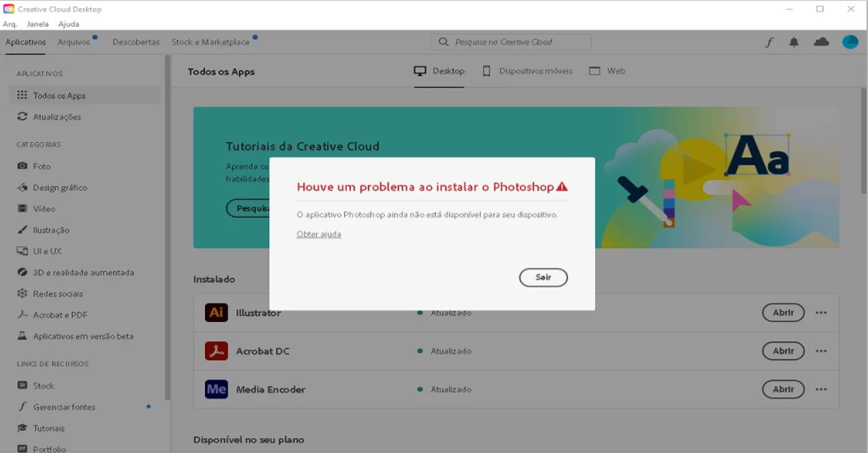Viewport: 868px width, 453px height.
Task: Click the Media Encoder Atualizado status
Action: coord(451,389)
